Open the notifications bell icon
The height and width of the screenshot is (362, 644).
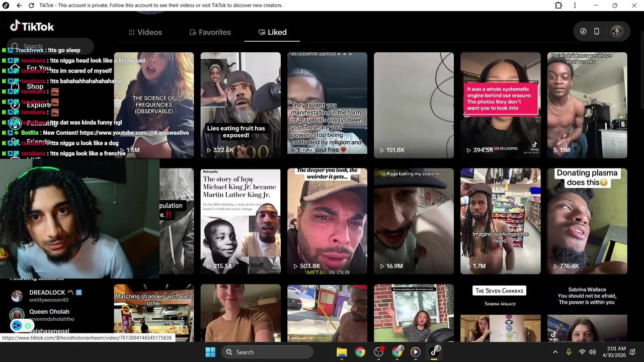coord(633,352)
